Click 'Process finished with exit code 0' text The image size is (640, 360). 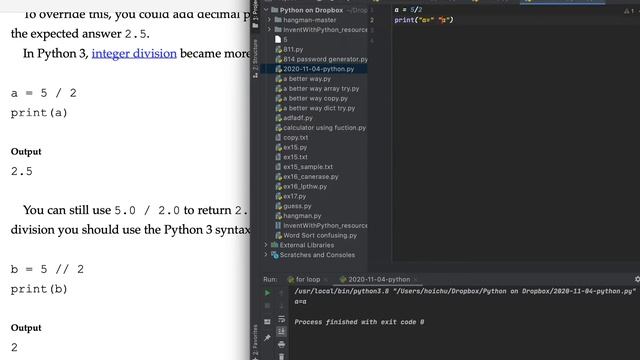coord(359,322)
